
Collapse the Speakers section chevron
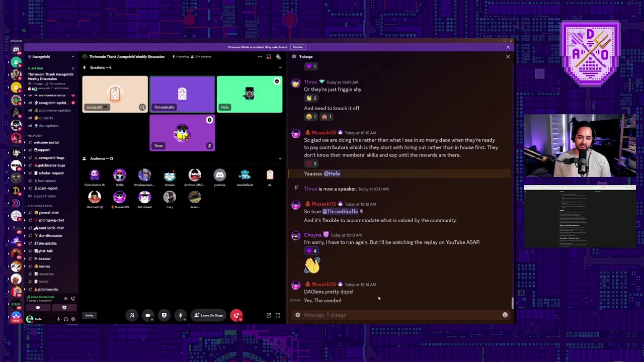pyautogui.click(x=280, y=67)
